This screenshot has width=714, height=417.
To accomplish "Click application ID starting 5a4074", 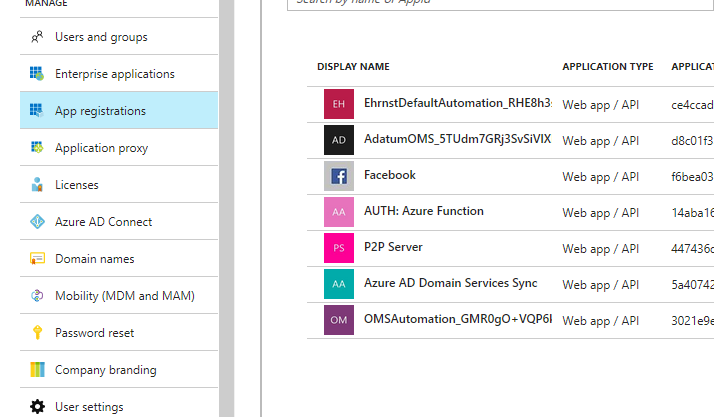I will click(x=692, y=285).
